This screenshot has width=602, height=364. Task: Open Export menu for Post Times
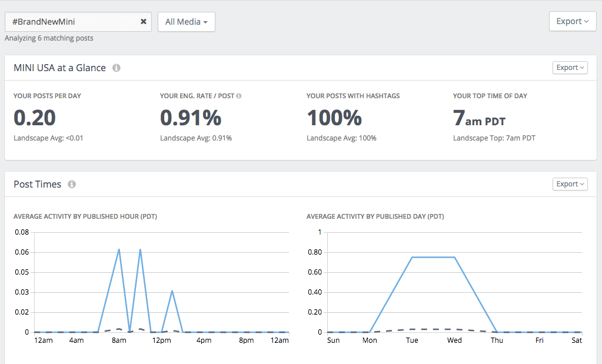(x=570, y=184)
